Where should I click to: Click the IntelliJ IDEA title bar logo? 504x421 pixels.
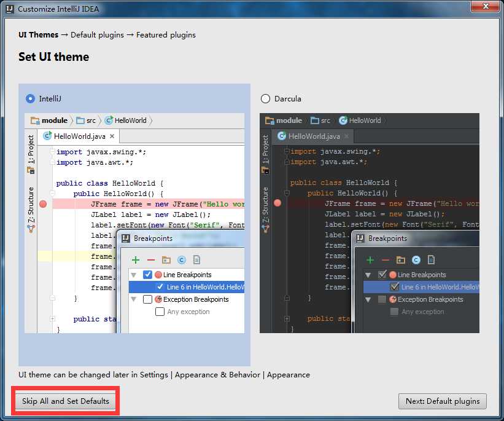(x=10, y=9)
